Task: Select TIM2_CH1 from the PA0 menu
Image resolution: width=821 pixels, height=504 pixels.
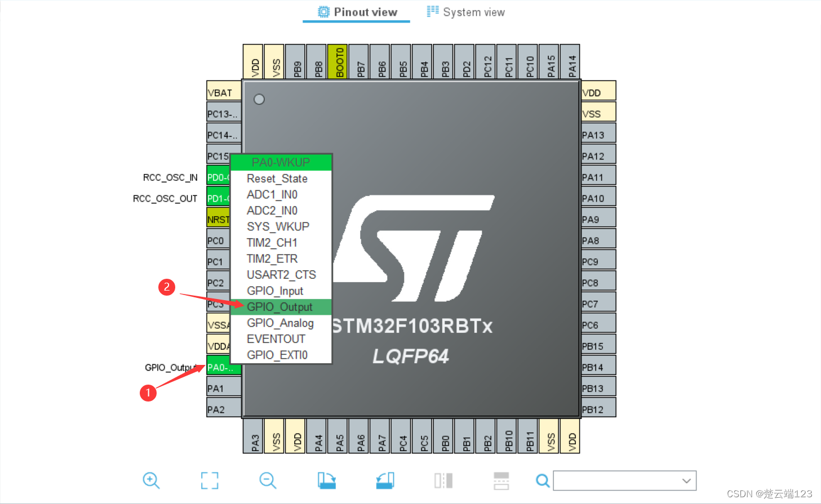Action: (272, 243)
